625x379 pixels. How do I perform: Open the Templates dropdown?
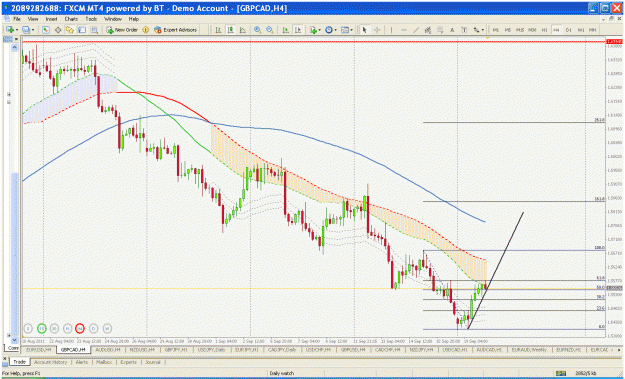346,30
